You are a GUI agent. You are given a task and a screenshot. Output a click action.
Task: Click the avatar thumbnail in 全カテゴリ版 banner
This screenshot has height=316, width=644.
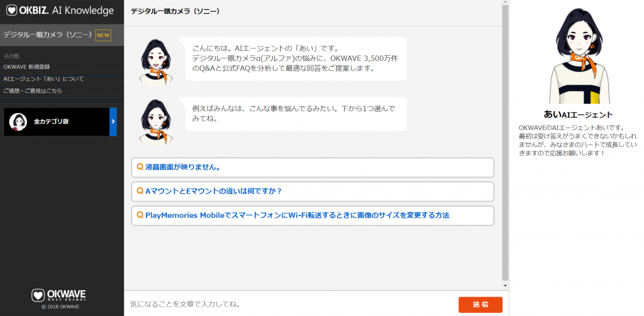[18, 122]
